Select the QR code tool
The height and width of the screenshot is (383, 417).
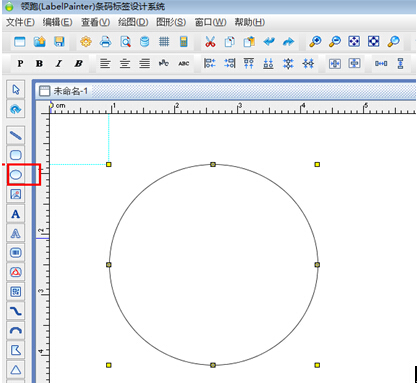16,292
